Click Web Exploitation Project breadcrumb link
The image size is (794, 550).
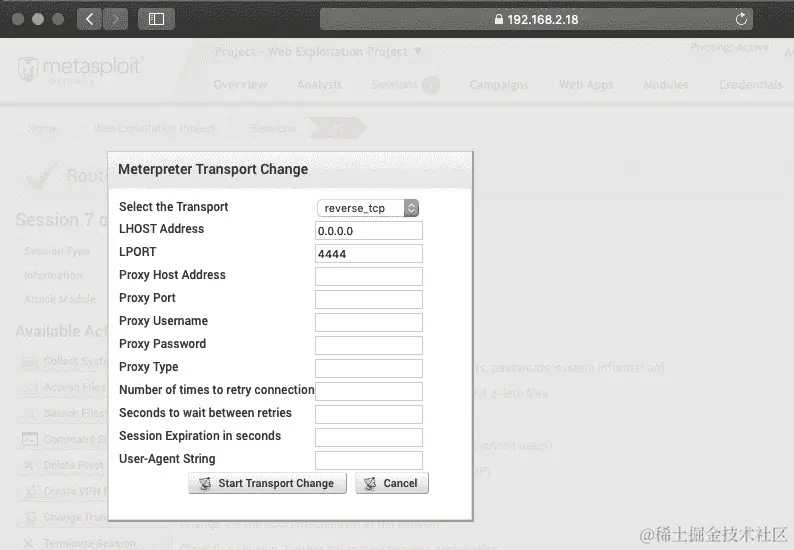154,128
